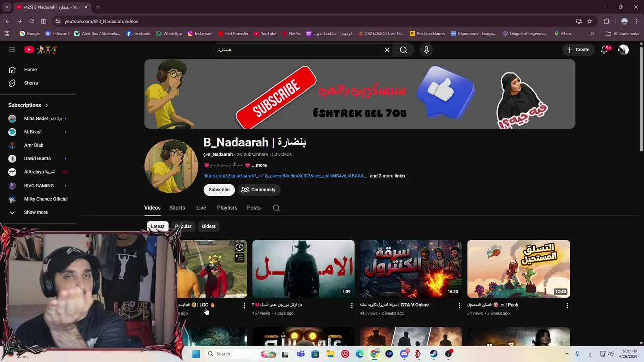Open the Netflix bookmark
Screen dimensions: 644x362
(x=291, y=34)
